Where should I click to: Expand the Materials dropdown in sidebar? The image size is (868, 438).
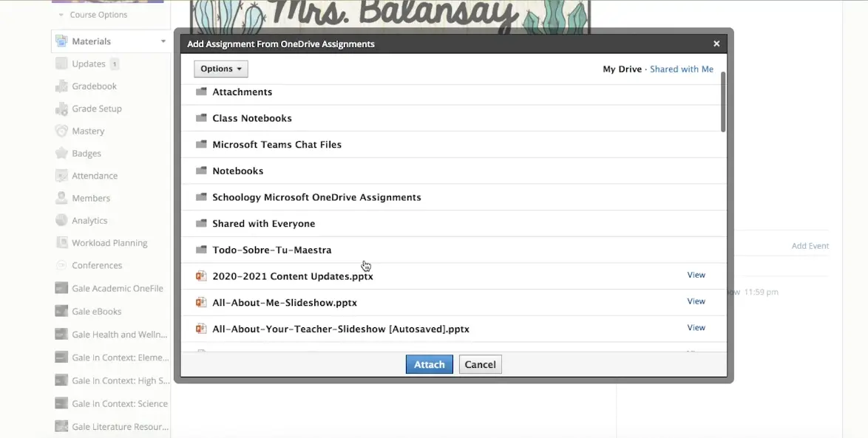(163, 41)
